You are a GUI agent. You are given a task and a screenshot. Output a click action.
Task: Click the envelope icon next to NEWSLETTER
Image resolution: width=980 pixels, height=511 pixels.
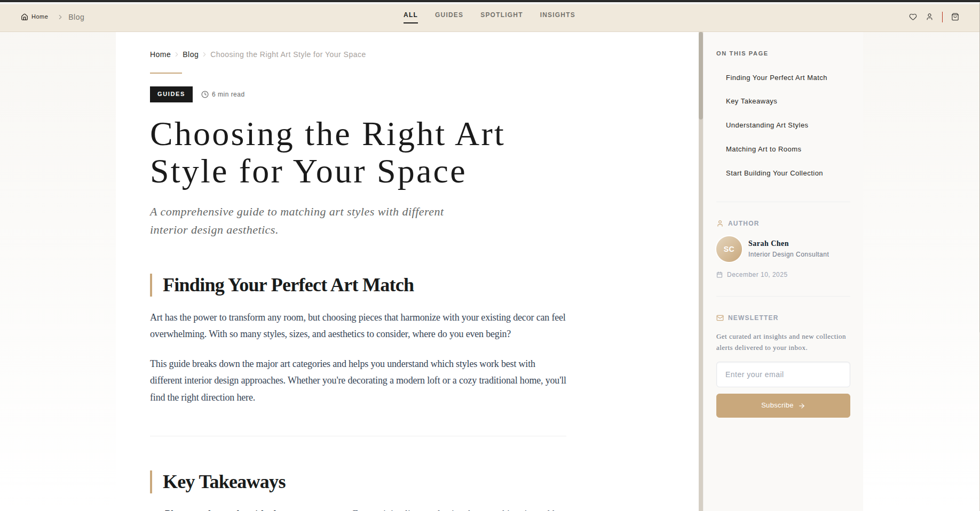[x=720, y=317]
